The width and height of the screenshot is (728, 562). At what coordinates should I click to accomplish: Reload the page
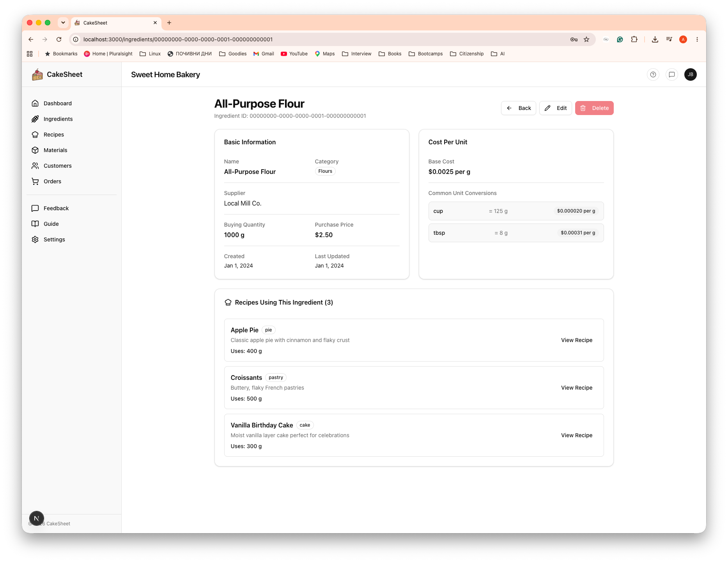pyautogui.click(x=59, y=39)
